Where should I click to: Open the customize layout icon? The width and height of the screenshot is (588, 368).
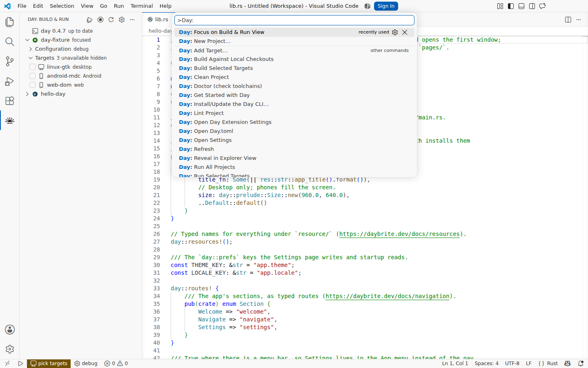(x=500, y=6)
